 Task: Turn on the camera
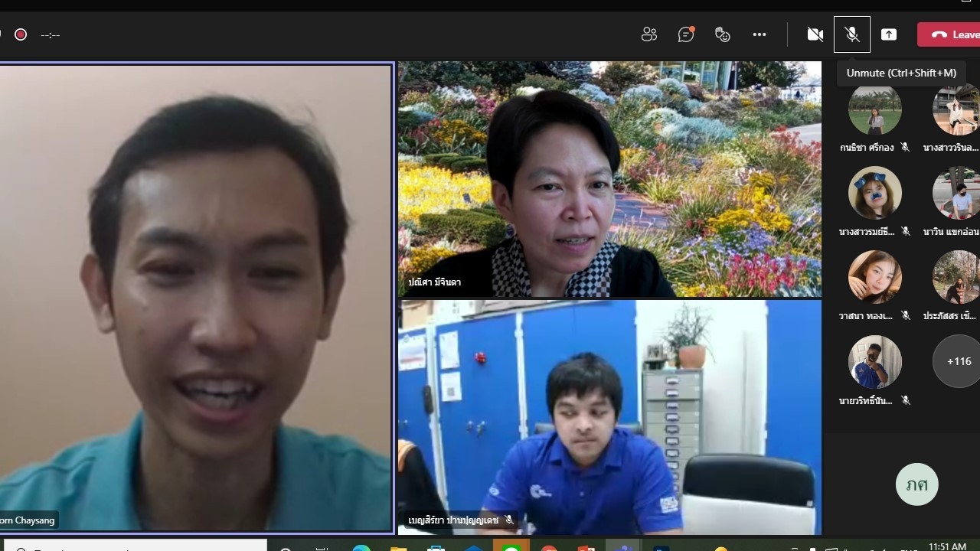tap(815, 34)
